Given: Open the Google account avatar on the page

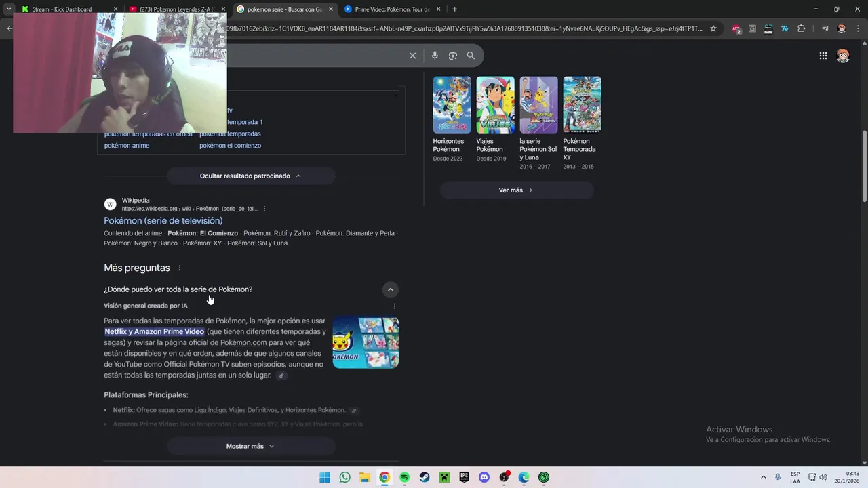Looking at the screenshot, I should [x=843, y=56].
